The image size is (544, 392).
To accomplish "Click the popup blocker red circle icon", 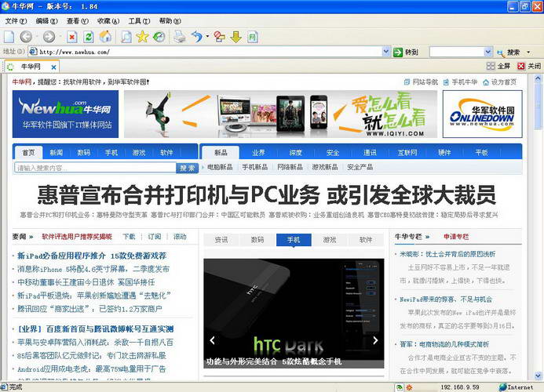I will (x=219, y=37).
